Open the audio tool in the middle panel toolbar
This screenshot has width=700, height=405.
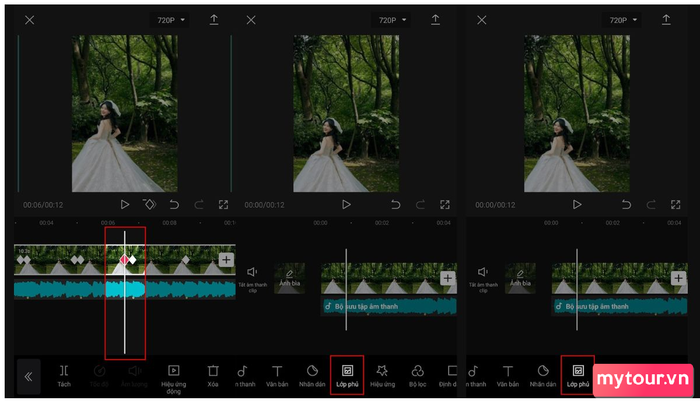click(245, 376)
